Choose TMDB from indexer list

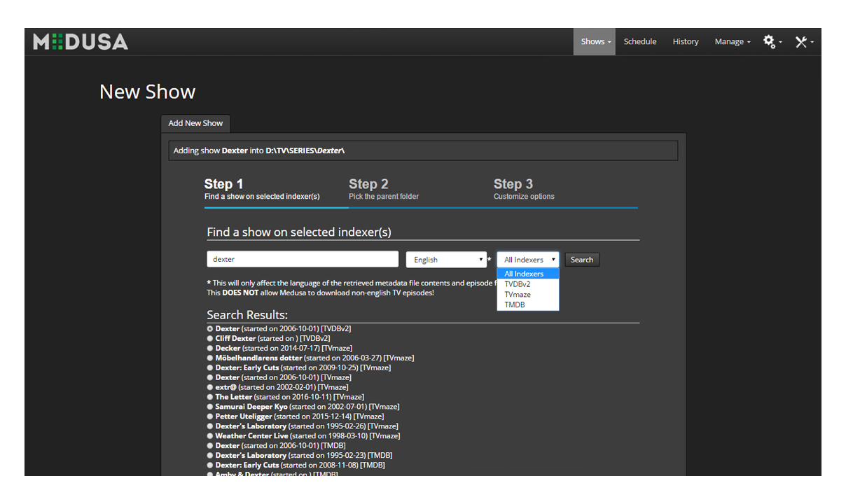(x=515, y=304)
